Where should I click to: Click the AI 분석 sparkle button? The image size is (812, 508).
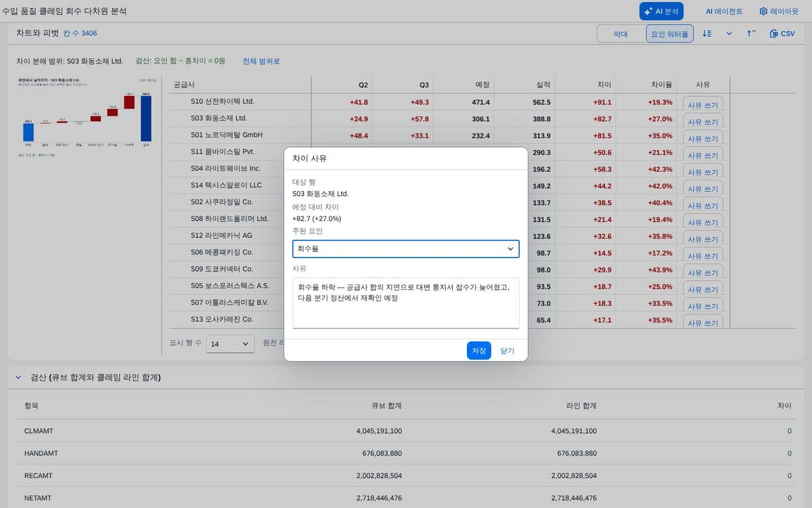point(661,12)
